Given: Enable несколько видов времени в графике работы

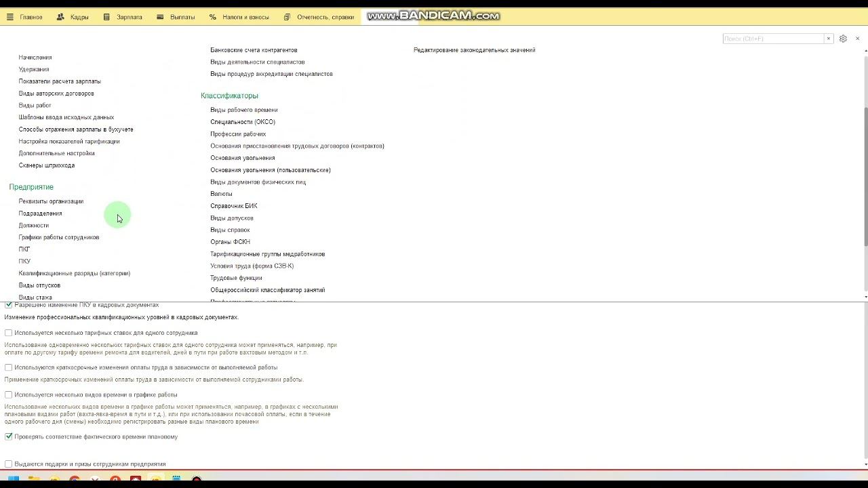Looking at the screenshot, I should [x=9, y=394].
